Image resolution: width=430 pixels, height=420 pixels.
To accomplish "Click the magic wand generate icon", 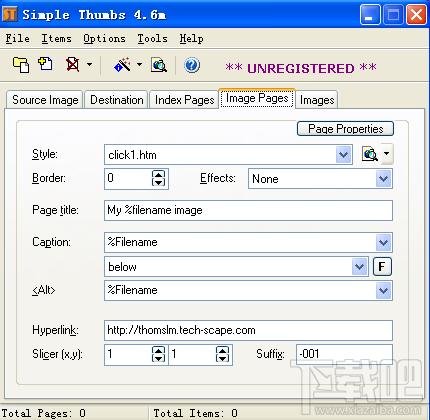I will (x=122, y=65).
